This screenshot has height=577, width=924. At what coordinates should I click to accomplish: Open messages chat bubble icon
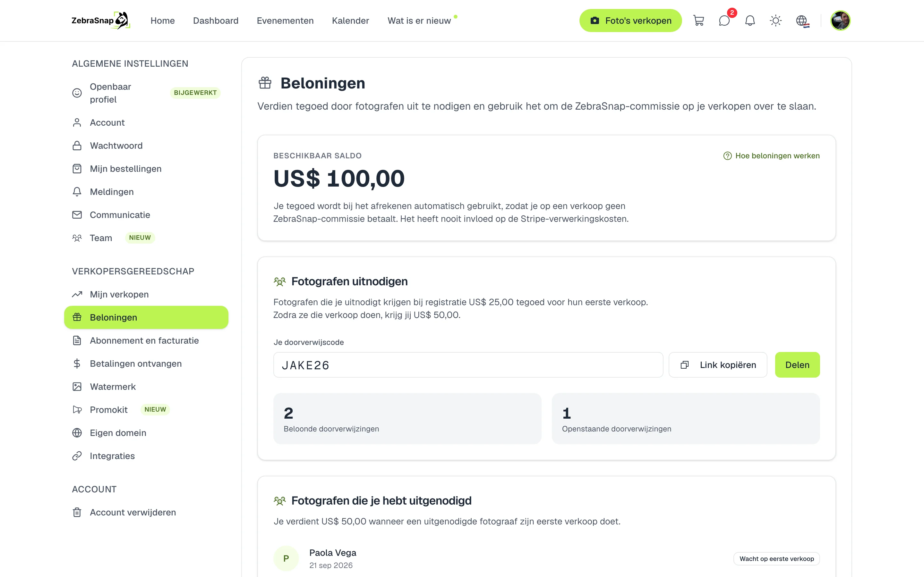tap(724, 21)
